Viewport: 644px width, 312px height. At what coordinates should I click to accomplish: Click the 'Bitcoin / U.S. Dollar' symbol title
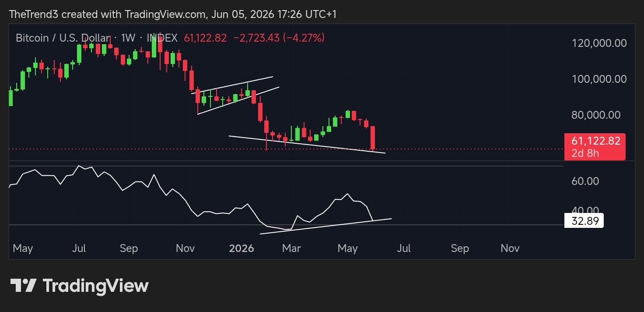tap(63, 38)
